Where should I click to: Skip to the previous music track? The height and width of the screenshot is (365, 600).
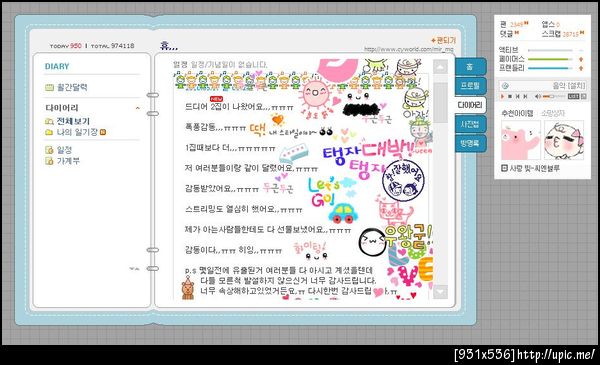pos(517,96)
